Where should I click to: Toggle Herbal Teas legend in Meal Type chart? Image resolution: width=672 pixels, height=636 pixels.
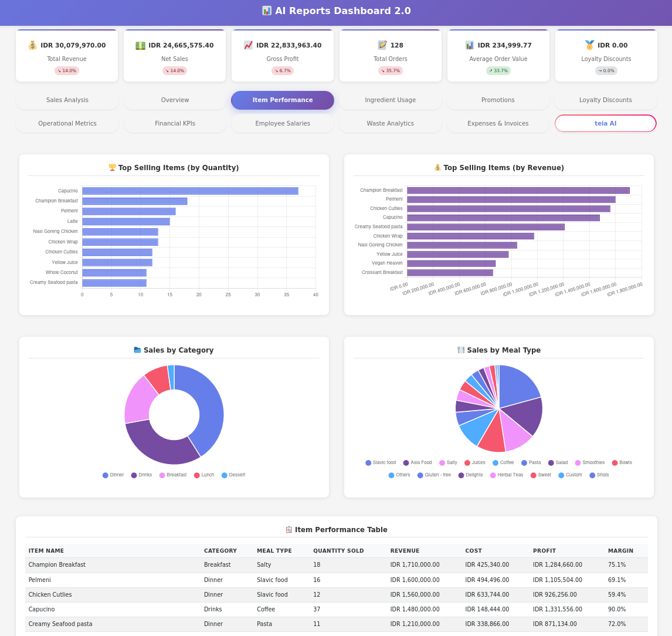[x=507, y=475]
